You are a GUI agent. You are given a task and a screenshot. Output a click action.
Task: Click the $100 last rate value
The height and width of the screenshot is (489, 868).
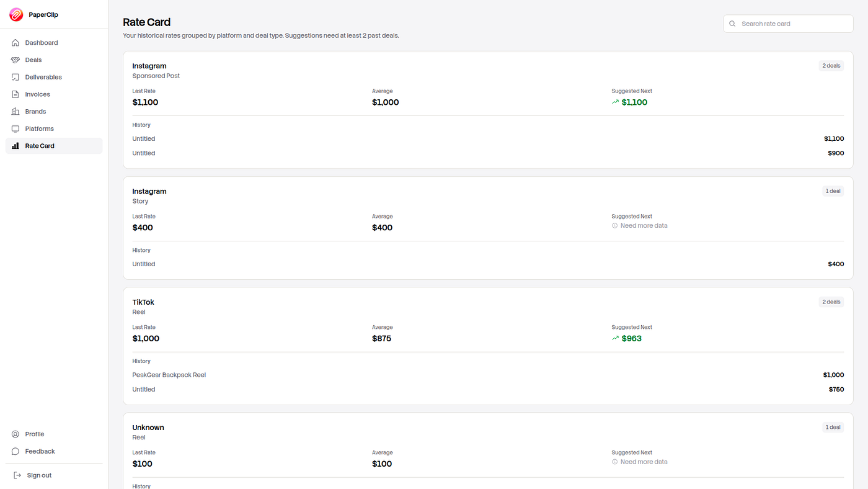click(x=142, y=464)
